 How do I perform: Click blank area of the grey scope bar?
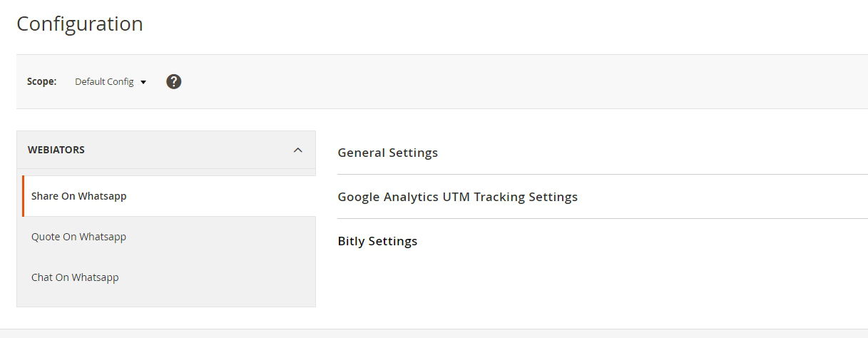(499, 82)
